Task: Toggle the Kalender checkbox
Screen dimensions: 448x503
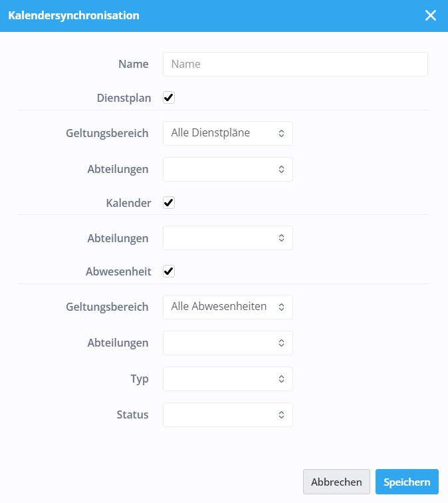Action: [169, 203]
